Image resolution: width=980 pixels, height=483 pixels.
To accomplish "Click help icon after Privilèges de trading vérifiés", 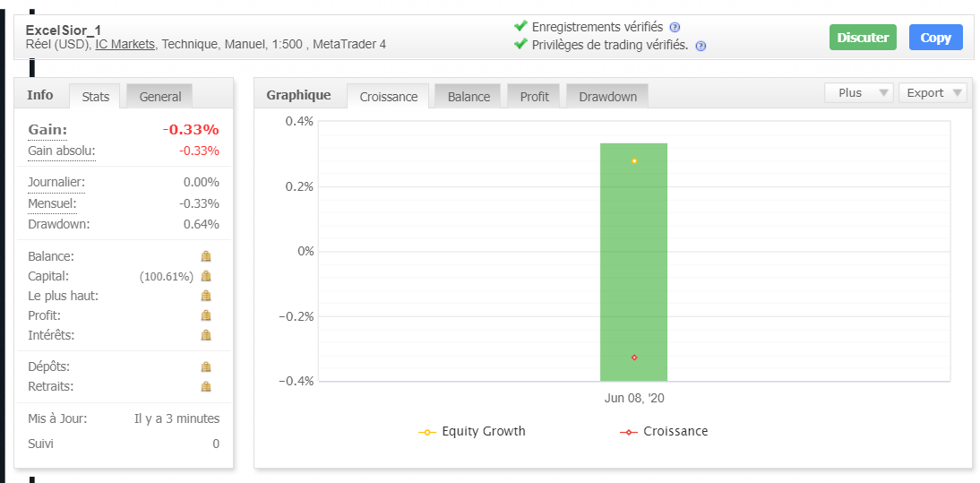I will pyautogui.click(x=701, y=46).
